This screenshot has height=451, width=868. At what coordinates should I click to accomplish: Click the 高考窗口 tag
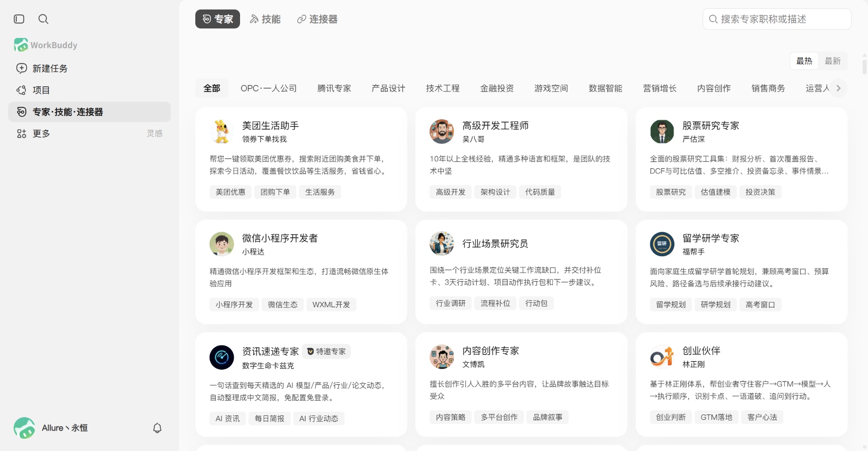pyautogui.click(x=760, y=305)
